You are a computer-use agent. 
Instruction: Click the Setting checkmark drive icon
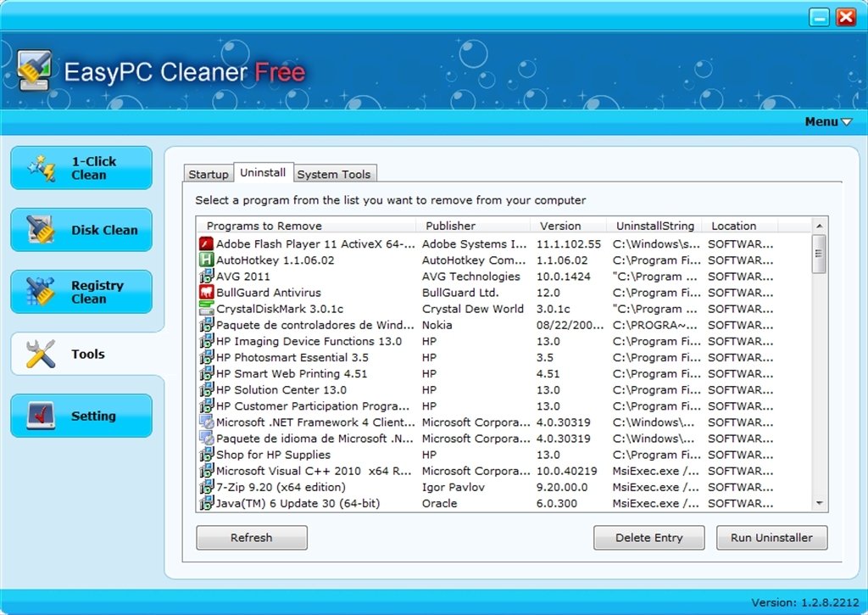click(41, 416)
